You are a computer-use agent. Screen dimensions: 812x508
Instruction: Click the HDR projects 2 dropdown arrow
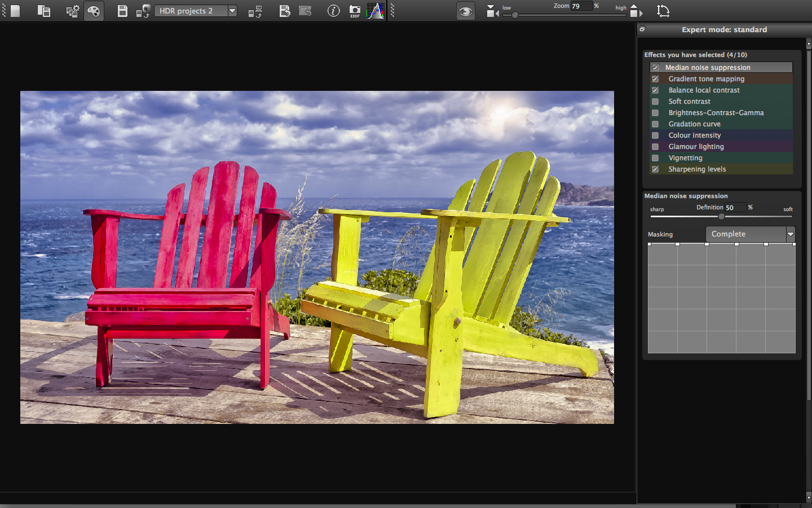tap(232, 11)
